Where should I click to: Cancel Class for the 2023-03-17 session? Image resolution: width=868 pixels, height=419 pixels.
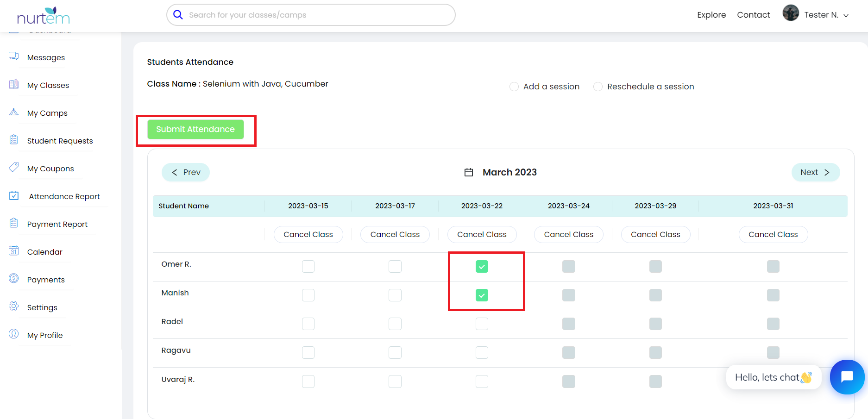coord(395,234)
